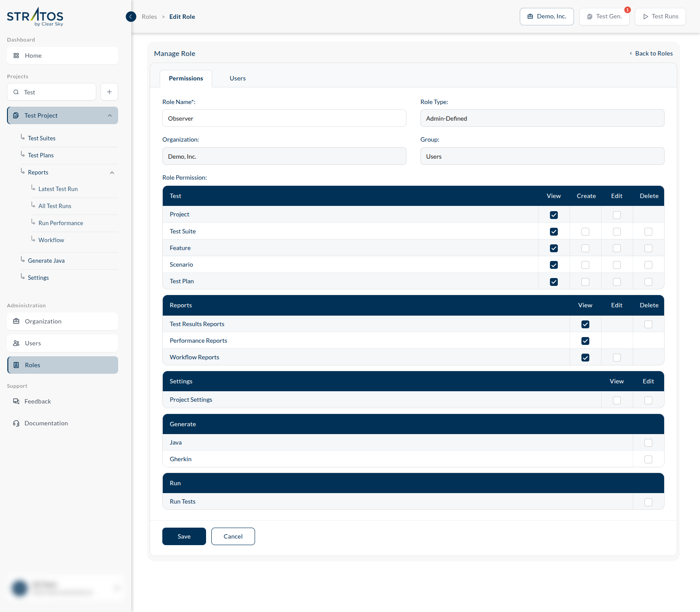Enable Generate Gherkin permission
Viewport: 700px width, 612px height.
[x=648, y=459]
